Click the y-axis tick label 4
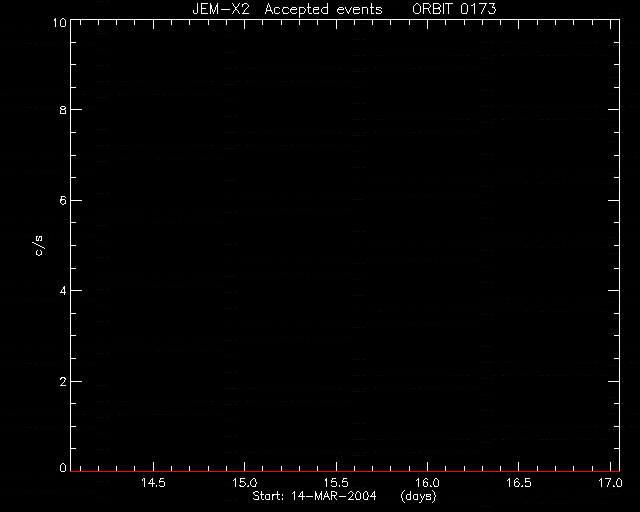Screen dimensions: 640x512 [x=63, y=291]
